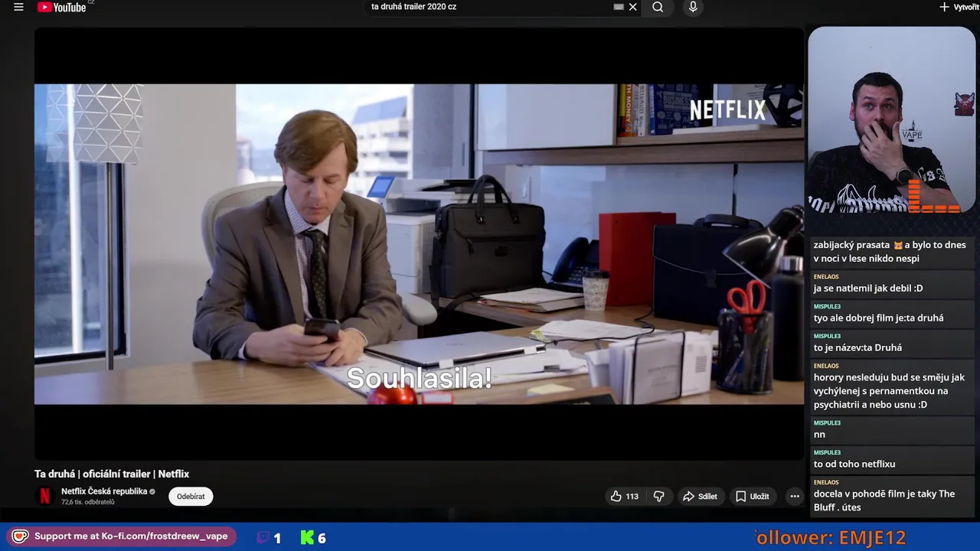Clear the search text with the X icon
The image size is (980, 551).
632,7
